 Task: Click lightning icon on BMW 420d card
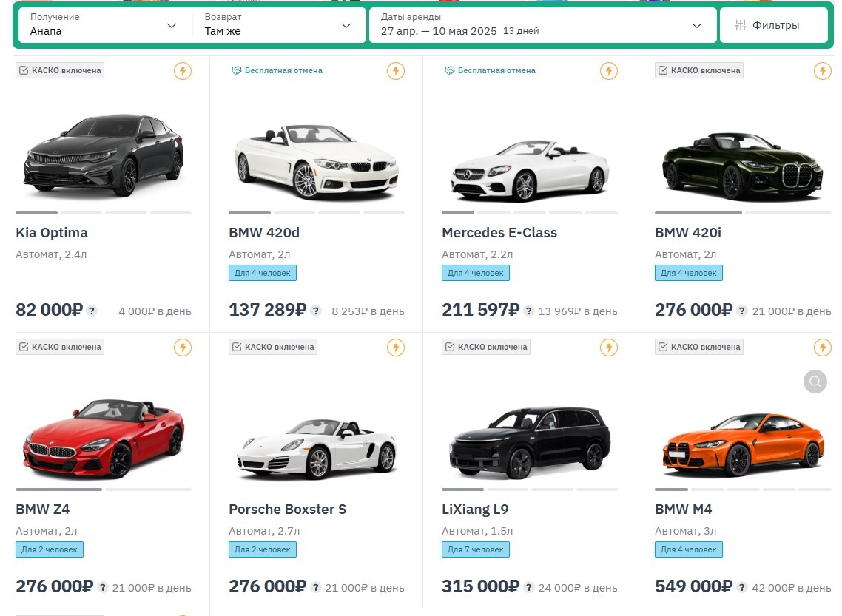396,71
